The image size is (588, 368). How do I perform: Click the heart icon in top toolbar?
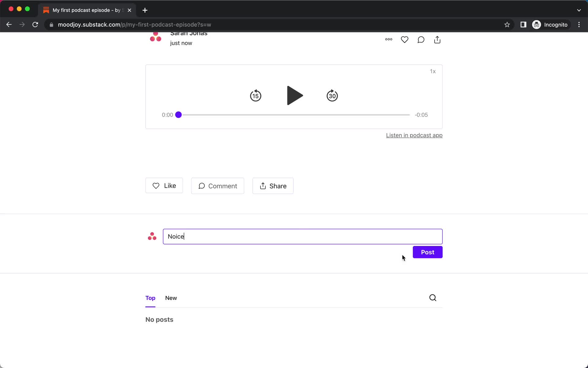[x=405, y=40]
